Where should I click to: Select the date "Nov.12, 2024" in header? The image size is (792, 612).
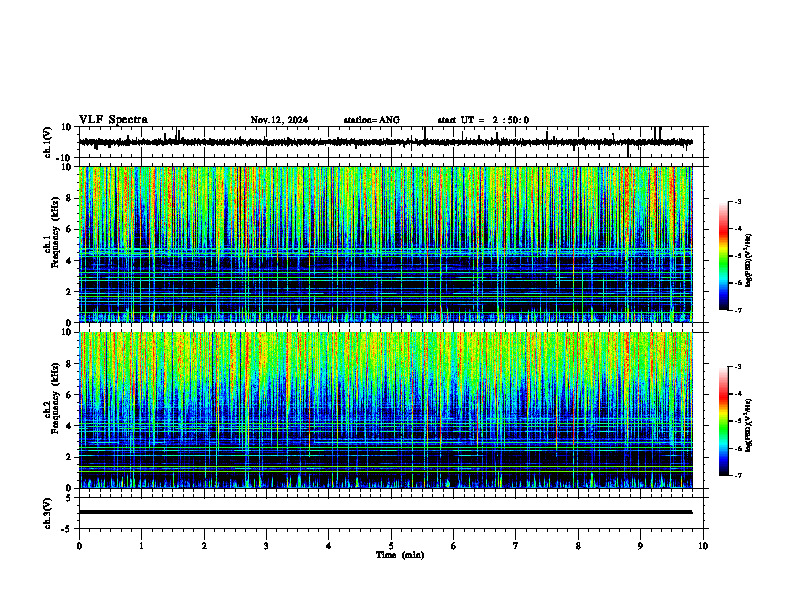click(279, 120)
